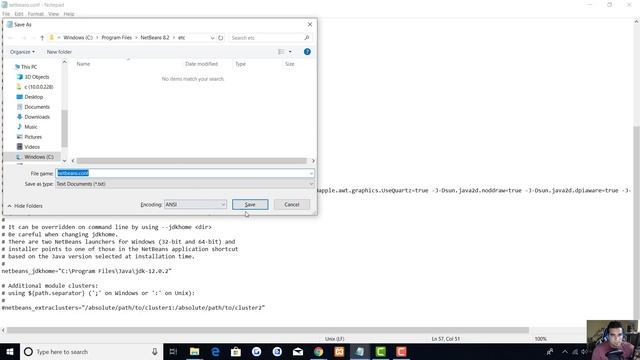The image size is (640, 360).
Task: Open Notepad Edit menu
Action: pos(19,14)
